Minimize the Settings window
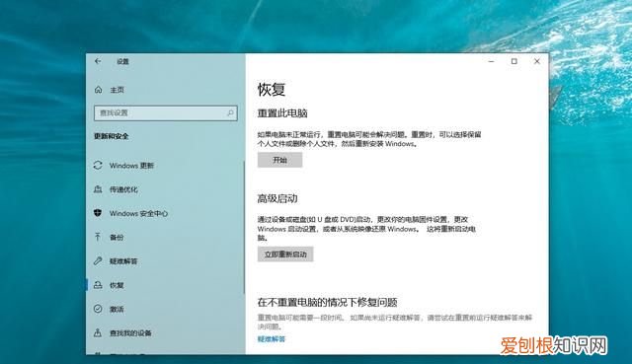 coord(492,61)
